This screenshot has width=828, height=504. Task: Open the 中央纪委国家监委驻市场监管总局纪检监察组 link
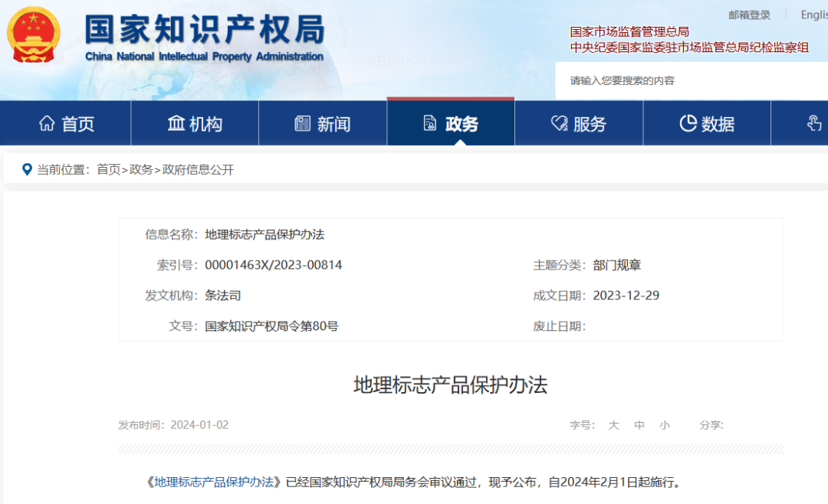(689, 47)
